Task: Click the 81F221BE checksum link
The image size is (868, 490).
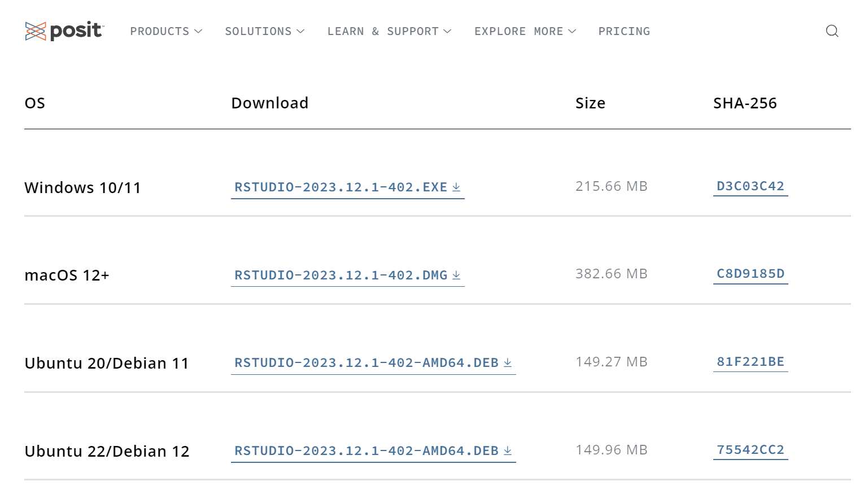Action: tap(750, 362)
